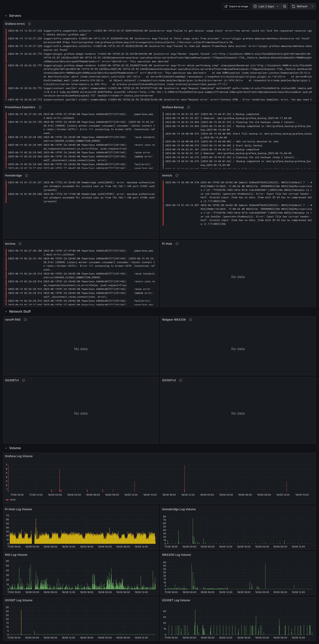
Task: Click the GS308T Log Volume panel title
Action: (x=176, y=600)
